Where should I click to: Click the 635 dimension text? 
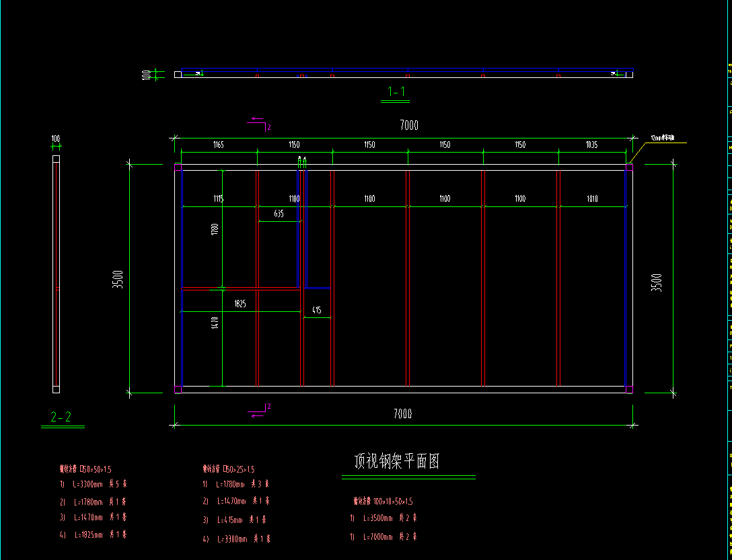(x=279, y=214)
